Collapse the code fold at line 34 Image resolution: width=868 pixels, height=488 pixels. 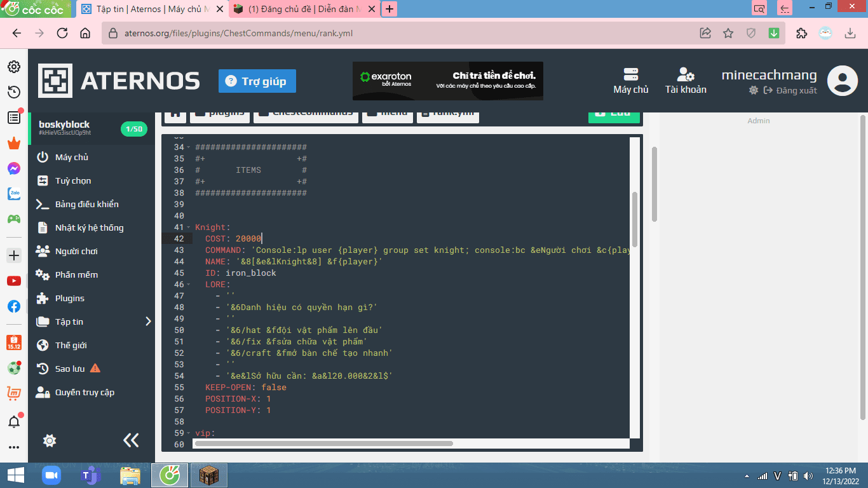tap(189, 147)
